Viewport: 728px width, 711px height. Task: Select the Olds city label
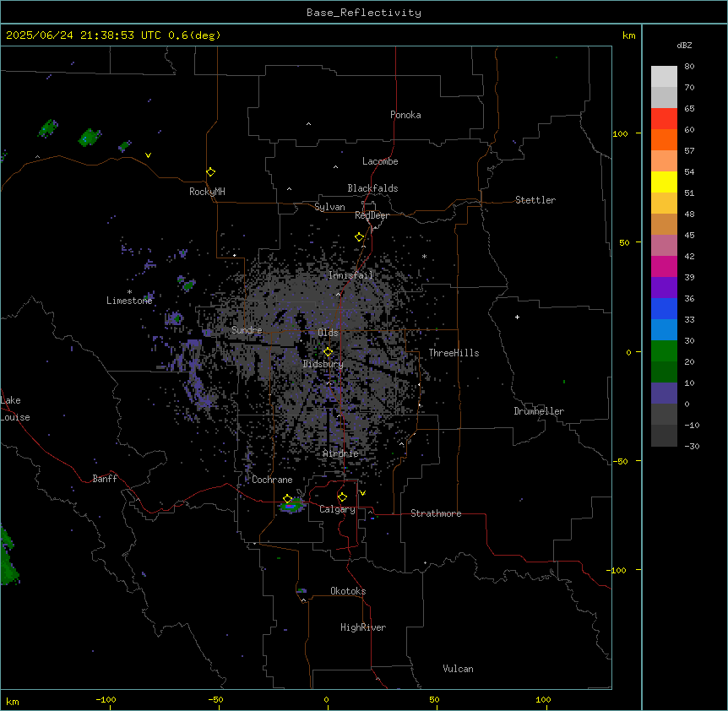coord(328,333)
